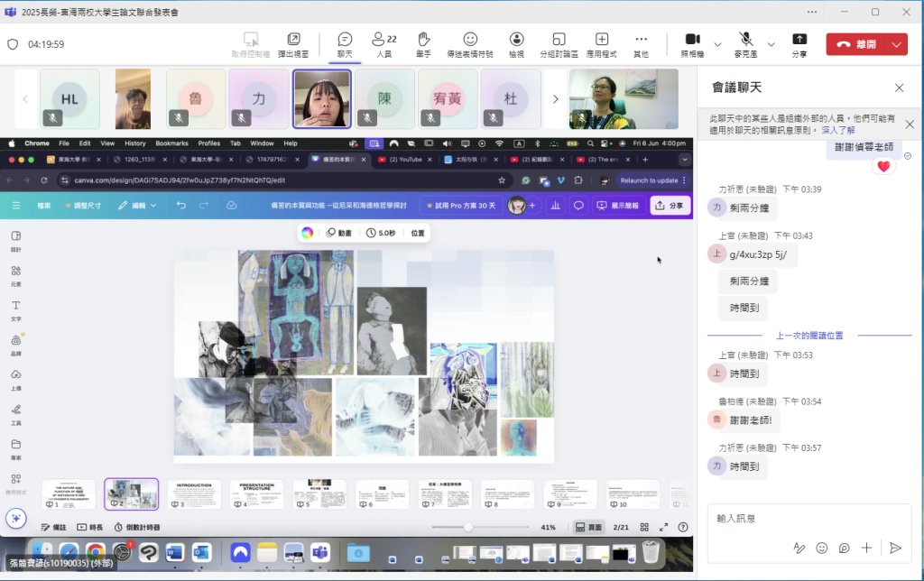The width and height of the screenshot is (924, 581).
Task: Open Teams 應用程式 apps in meeting toolbar
Action: (601, 45)
